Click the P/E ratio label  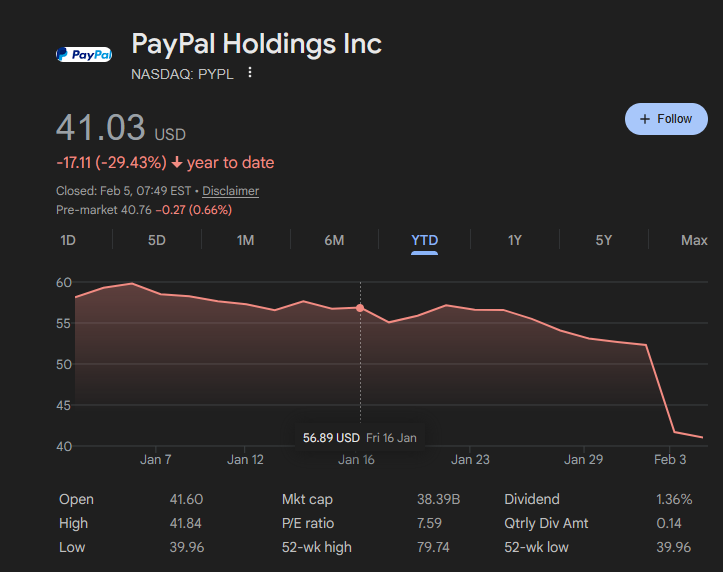pyautogui.click(x=308, y=523)
